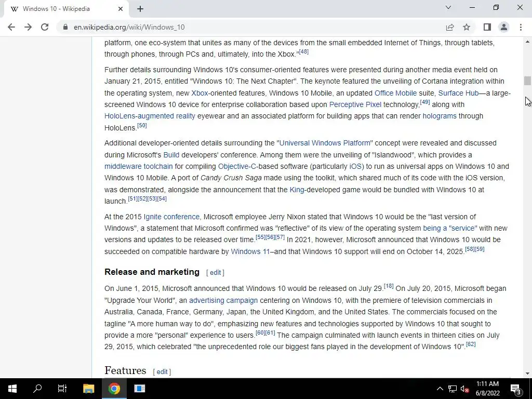The height and width of the screenshot is (399, 532).
Task: Open the Universal Windows Platform link
Action: (325, 143)
